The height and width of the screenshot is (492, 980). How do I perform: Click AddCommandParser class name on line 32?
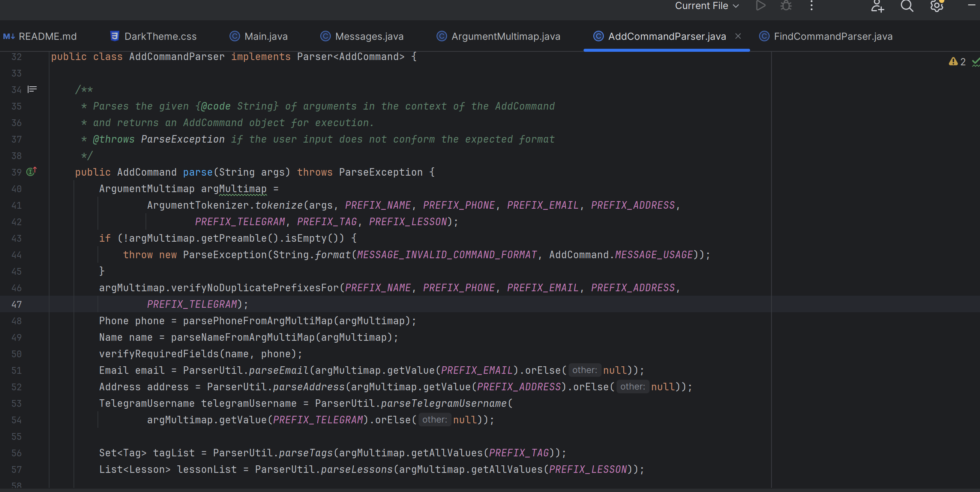point(177,57)
